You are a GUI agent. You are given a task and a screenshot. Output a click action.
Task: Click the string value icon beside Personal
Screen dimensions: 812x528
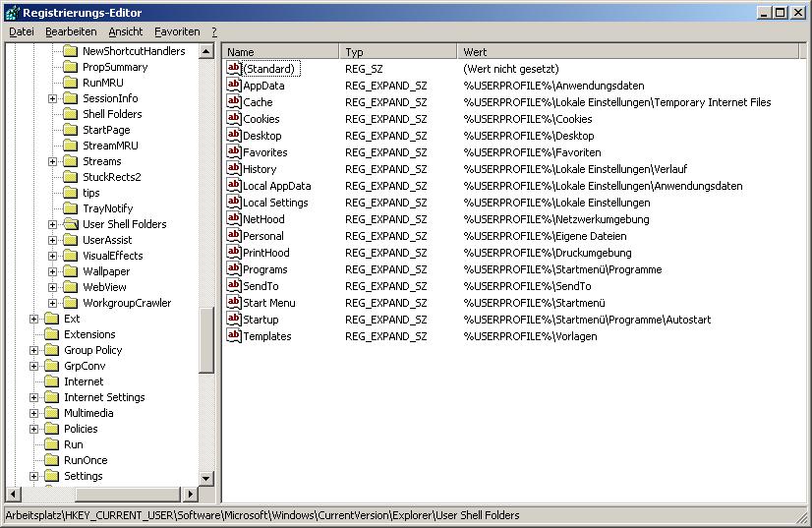[234, 235]
